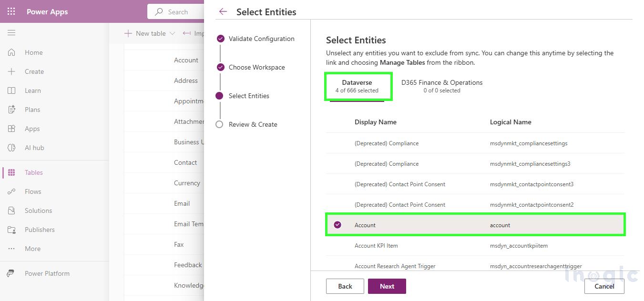
Task: Select row msdynmkt_compliancesettings
Action: 475,143
